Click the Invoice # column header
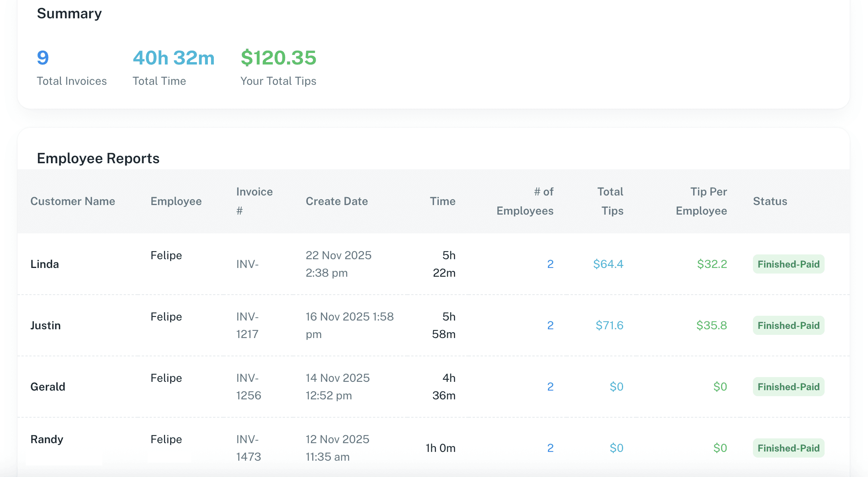 click(x=254, y=201)
